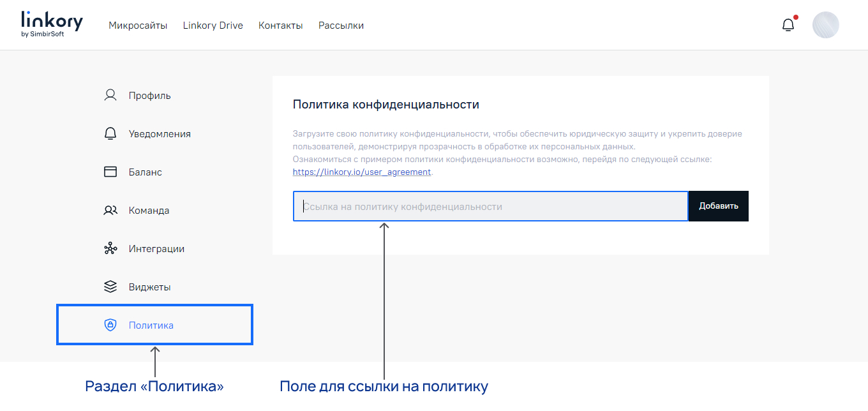Open the Баланс section via card icon
868x411 pixels.
point(109,171)
